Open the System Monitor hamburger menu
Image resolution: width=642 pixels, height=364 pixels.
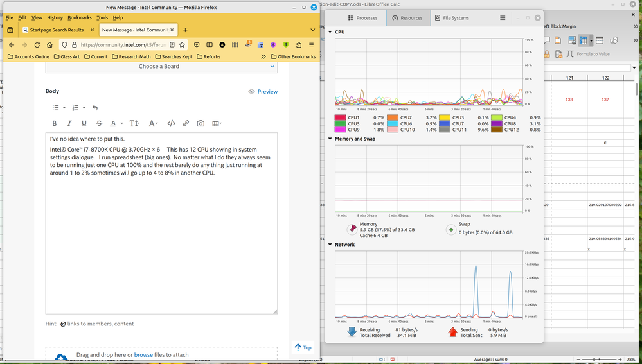pyautogui.click(x=503, y=18)
